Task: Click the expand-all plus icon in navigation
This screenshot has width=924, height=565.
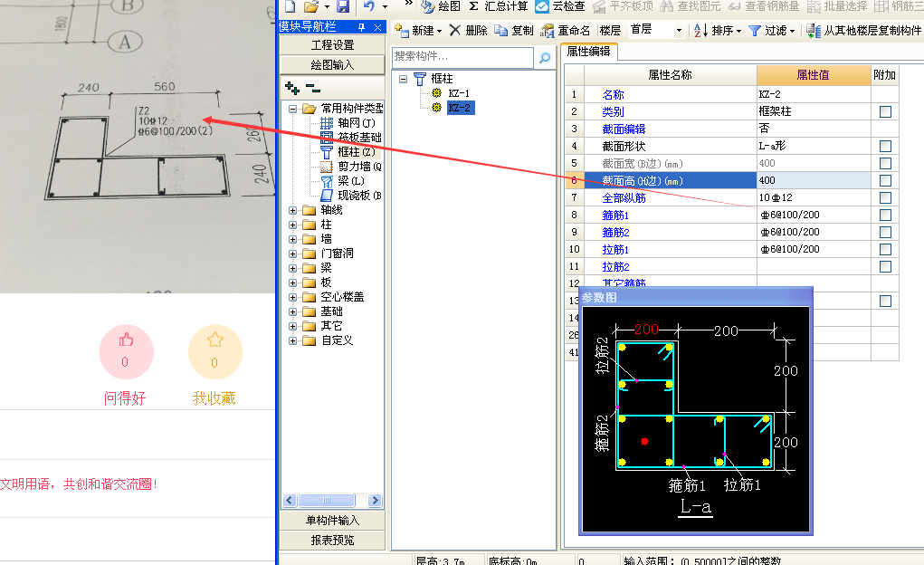Action: click(x=291, y=89)
